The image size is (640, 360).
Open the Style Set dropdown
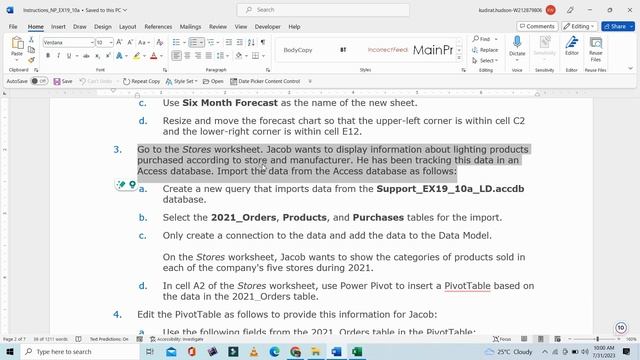pos(182,81)
